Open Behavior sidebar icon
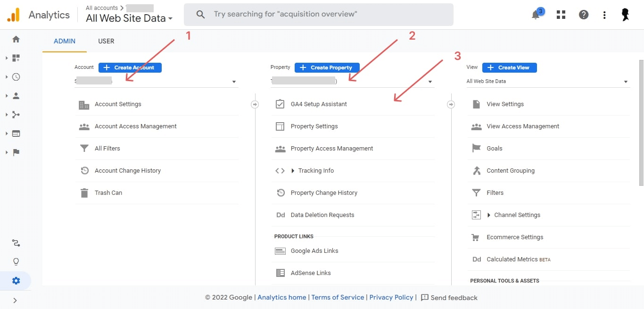This screenshot has height=309, width=644. [16, 134]
